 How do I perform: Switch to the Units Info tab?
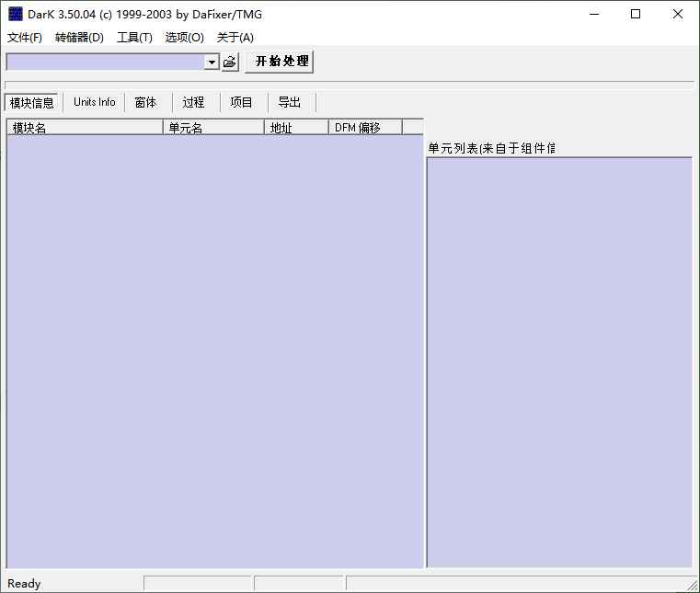94,102
